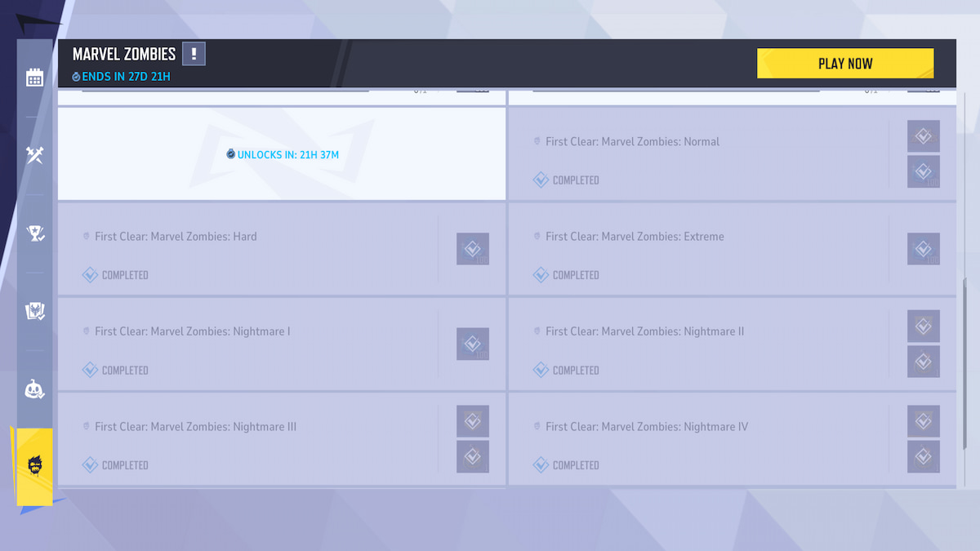Viewport: 980px width, 551px height.
Task: Select the cards sidebar icon
Action: pyautogui.click(x=34, y=311)
